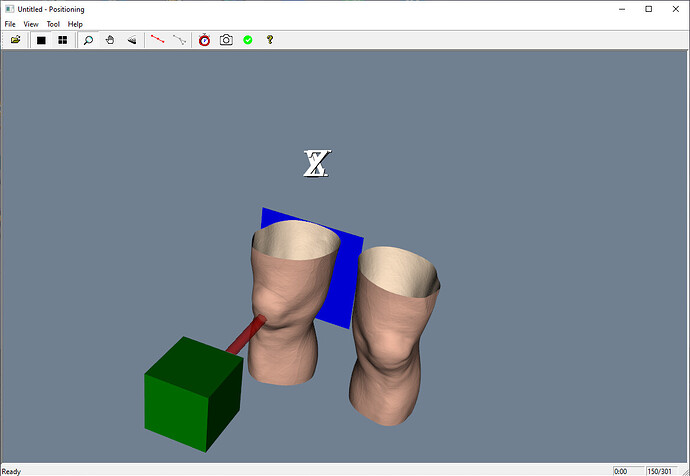
Task: Click the X marker in the viewport
Action: coord(317,163)
